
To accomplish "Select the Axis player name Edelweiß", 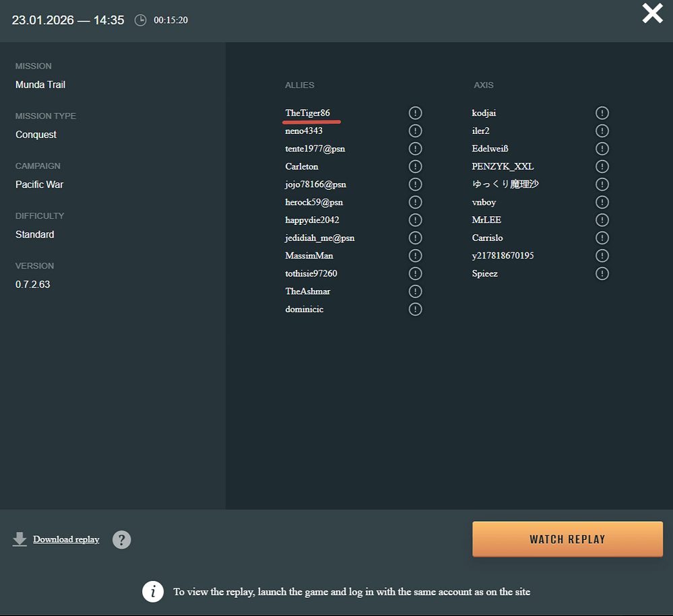I will 491,149.
